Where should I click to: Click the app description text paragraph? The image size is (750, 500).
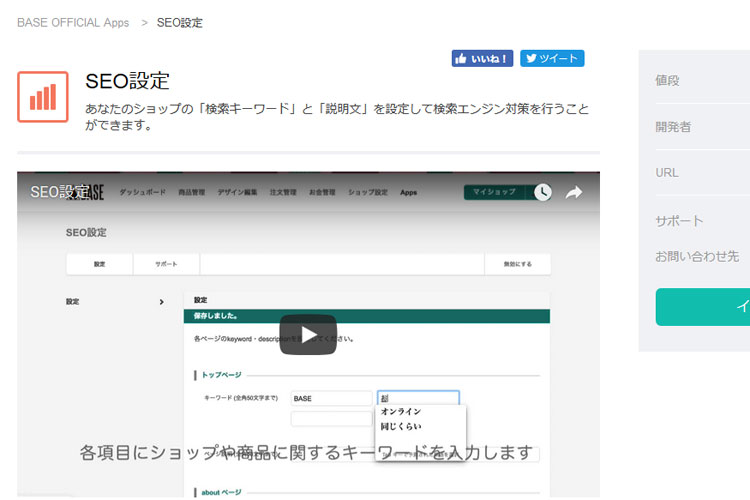[x=337, y=117]
